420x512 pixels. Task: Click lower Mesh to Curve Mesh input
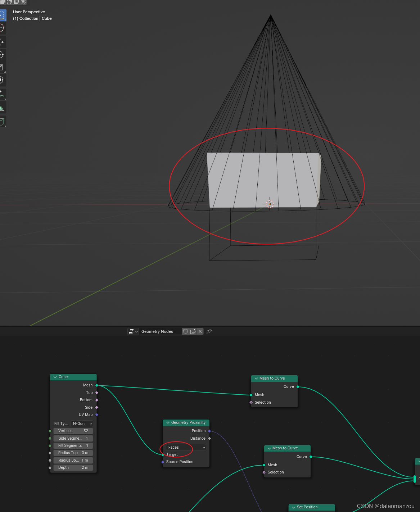pos(264,465)
